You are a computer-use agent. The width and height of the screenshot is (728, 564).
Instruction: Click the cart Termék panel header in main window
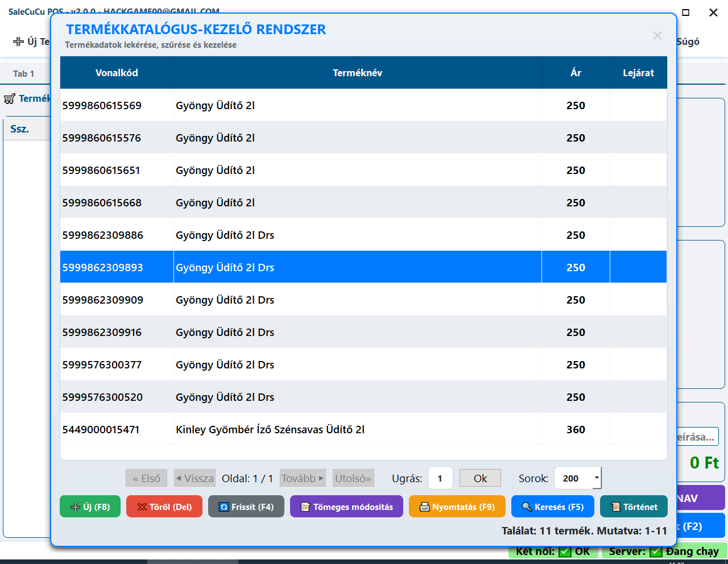27,99
